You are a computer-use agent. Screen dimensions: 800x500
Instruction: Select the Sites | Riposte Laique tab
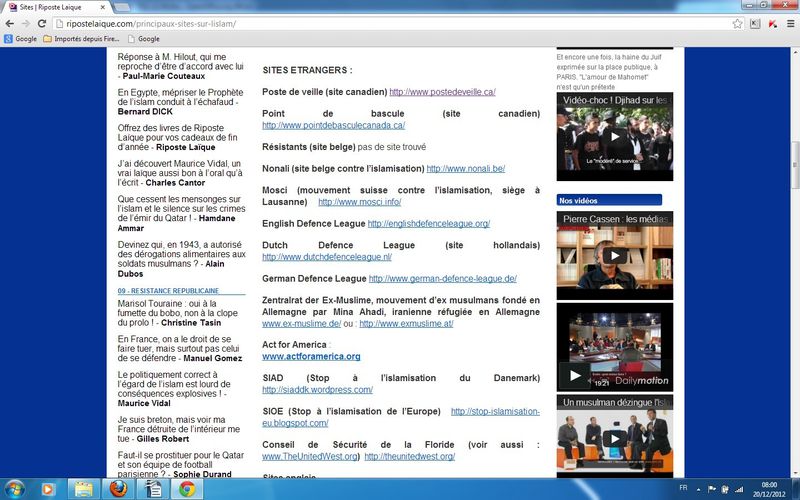click(55, 7)
